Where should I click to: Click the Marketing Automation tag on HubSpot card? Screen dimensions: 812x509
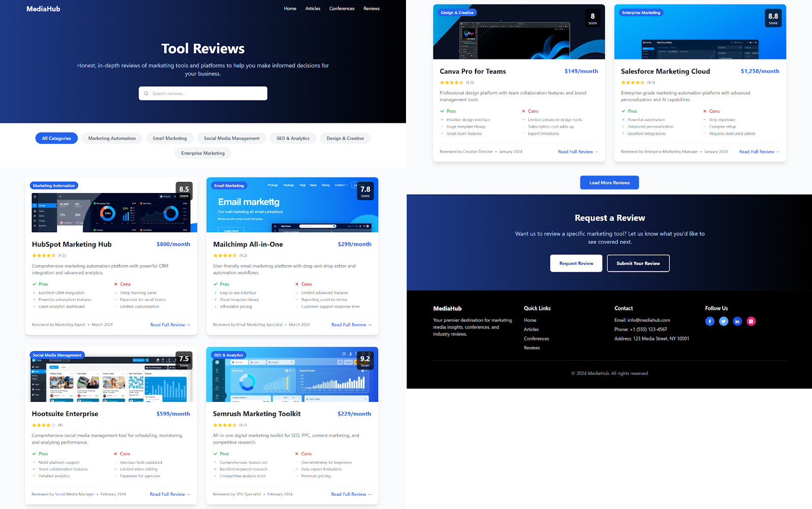(x=54, y=186)
